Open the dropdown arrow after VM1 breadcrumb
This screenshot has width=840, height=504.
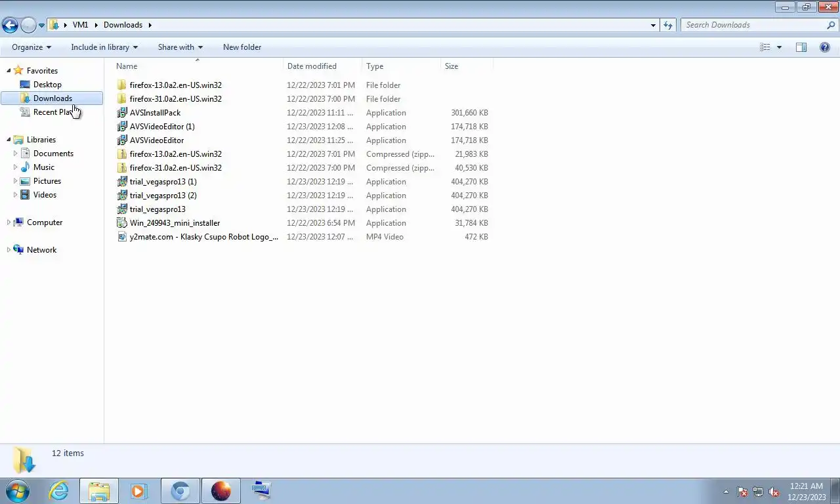click(96, 25)
